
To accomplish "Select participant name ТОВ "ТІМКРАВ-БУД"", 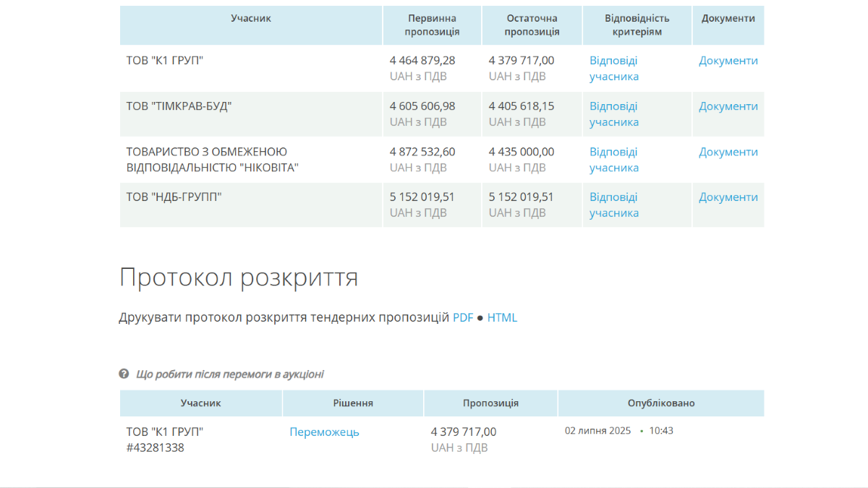I will coord(179,106).
